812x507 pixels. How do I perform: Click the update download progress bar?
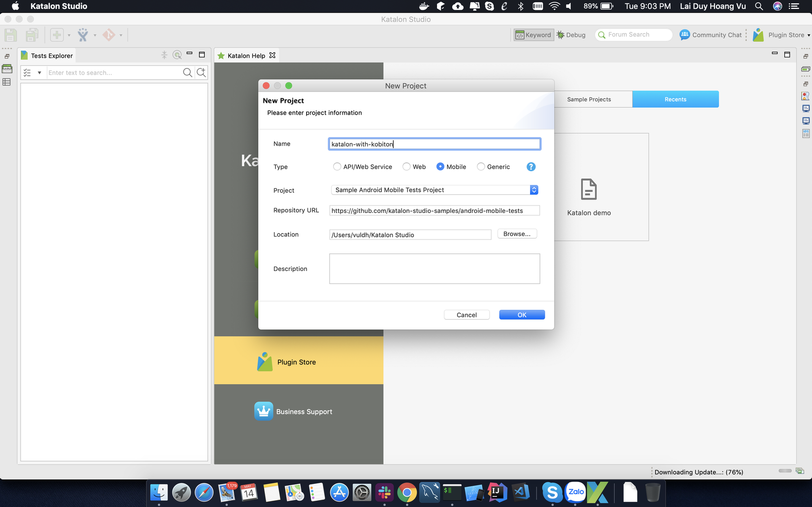[785, 471]
